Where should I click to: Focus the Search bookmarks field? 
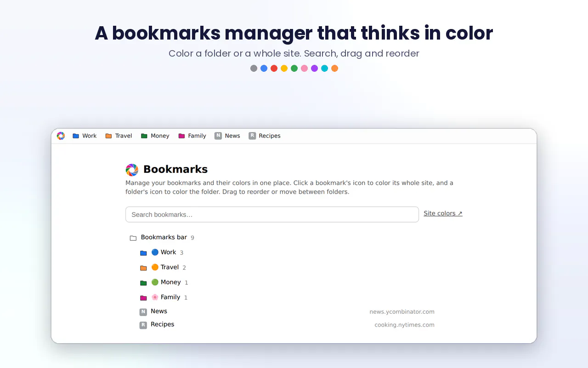click(x=272, y=214)
